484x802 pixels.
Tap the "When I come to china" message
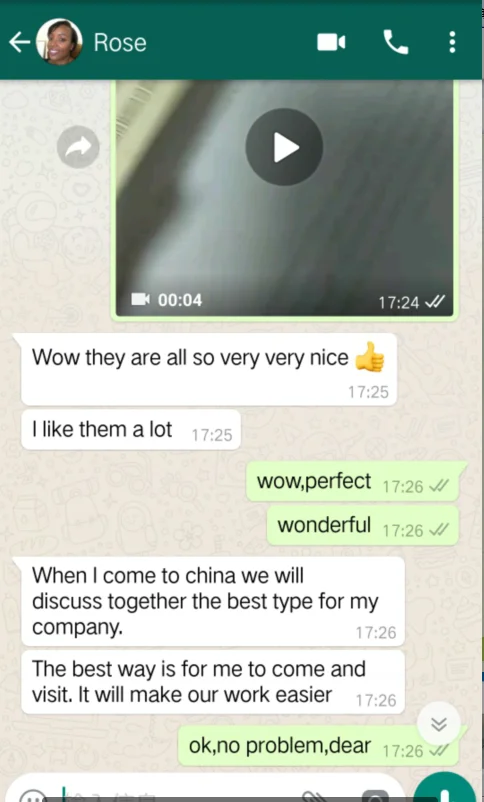pyautogui.click(x=213, y=601)
